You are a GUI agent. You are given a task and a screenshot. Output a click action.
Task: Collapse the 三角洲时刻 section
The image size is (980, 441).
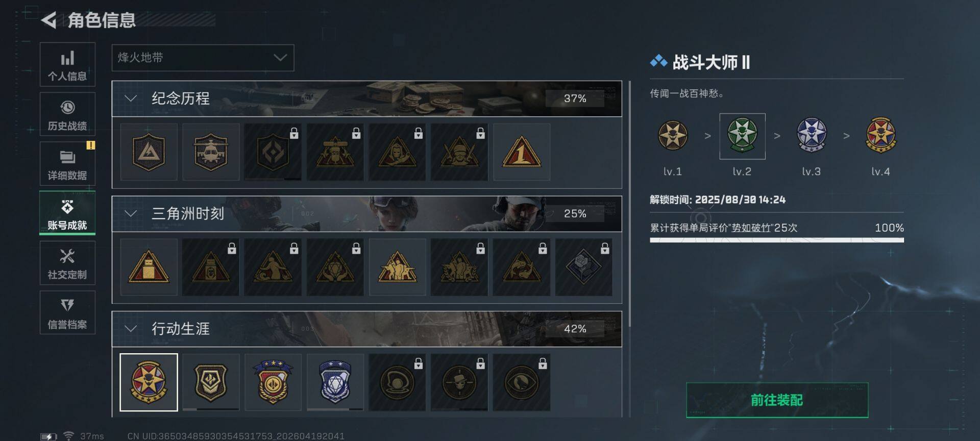tap(131, 214)
